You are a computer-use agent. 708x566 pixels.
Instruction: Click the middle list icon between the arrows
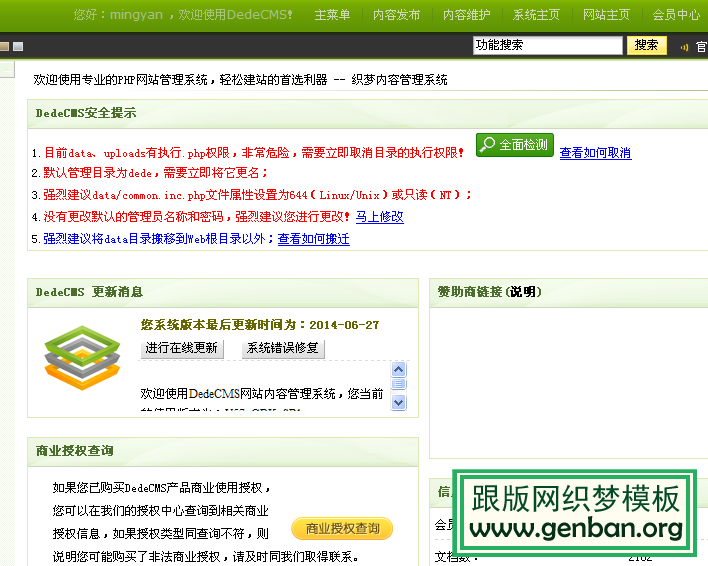tap(398, 385)
